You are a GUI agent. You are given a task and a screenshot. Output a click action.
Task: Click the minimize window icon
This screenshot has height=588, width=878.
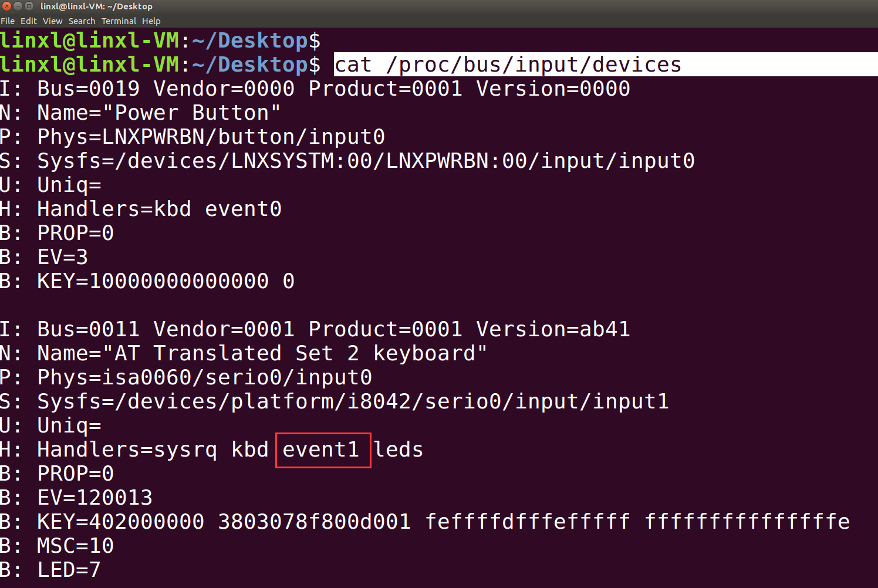pos(17,6)
